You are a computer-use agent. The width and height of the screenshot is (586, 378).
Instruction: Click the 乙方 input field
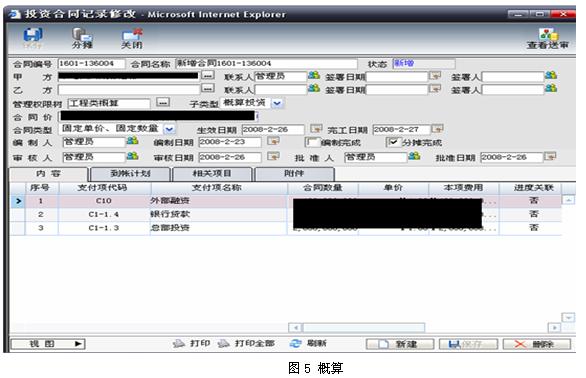[x=129, y=89]
